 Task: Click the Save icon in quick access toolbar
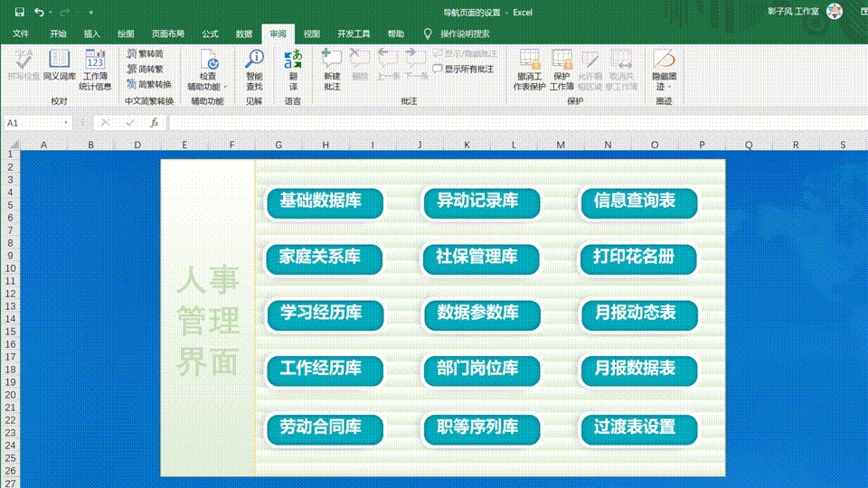tap(16, 13)
